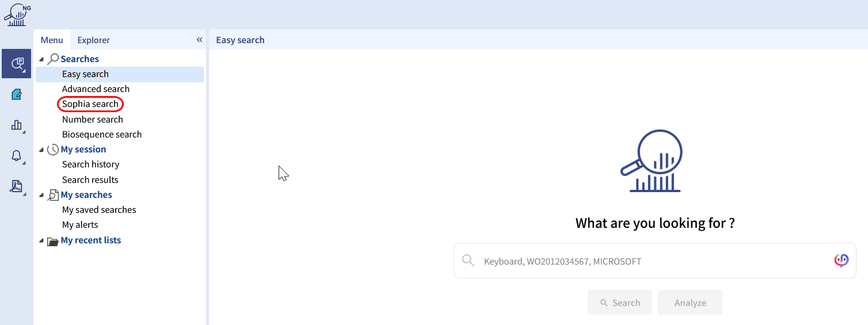Switch to the Explorer tab

tap(93, 40)
